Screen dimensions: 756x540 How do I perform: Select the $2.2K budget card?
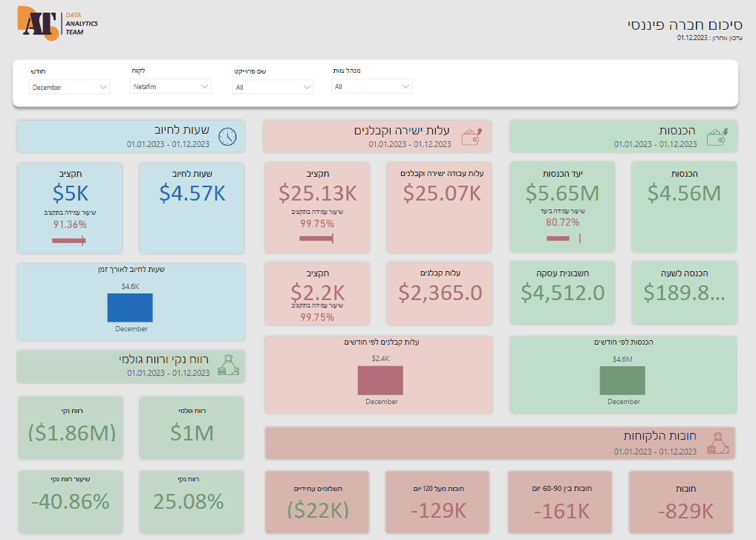pos(317,293)
